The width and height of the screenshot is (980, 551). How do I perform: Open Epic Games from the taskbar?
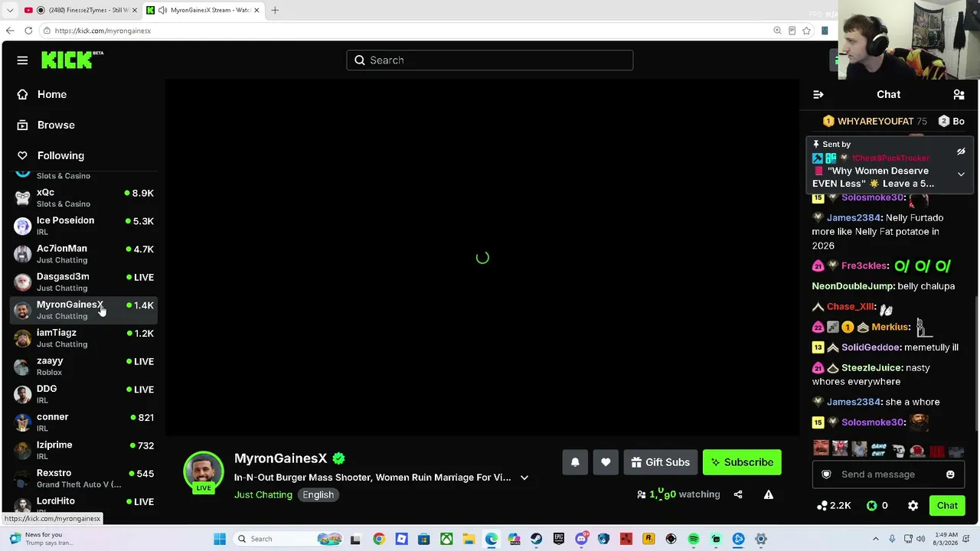(558, 540)
